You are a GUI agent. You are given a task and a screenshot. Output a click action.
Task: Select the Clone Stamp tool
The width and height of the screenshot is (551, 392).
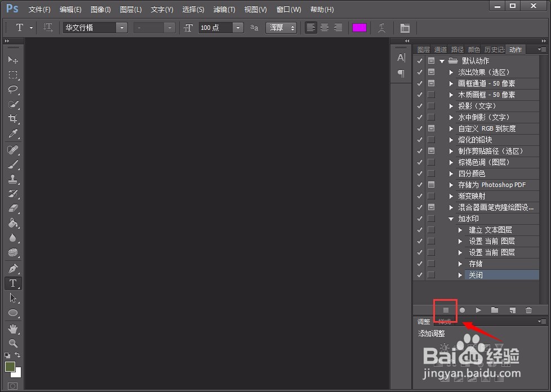point(13,179)
